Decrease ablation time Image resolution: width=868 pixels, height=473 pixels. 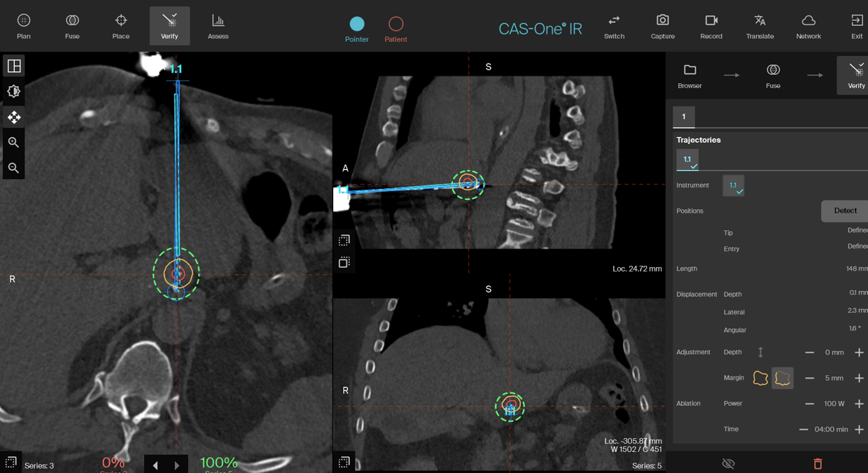pyautogui.click(x=804, y=430)
